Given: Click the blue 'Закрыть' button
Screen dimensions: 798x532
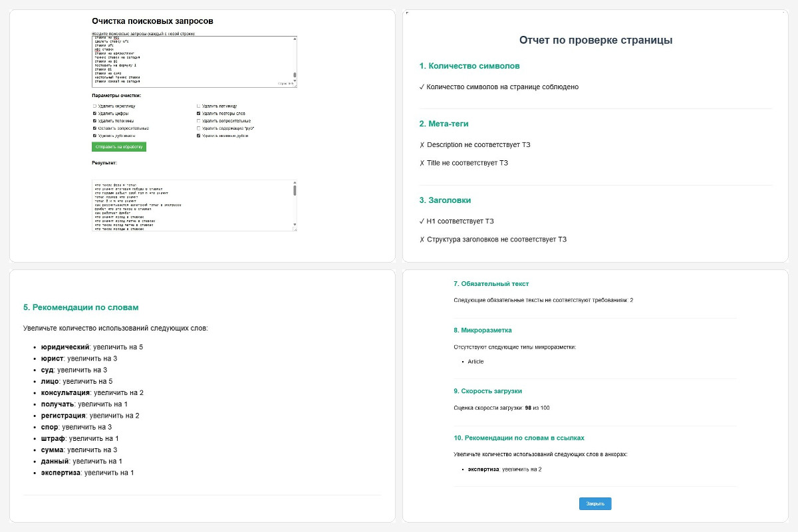Looking at the screenshot, I should click(x=595, y=503).
